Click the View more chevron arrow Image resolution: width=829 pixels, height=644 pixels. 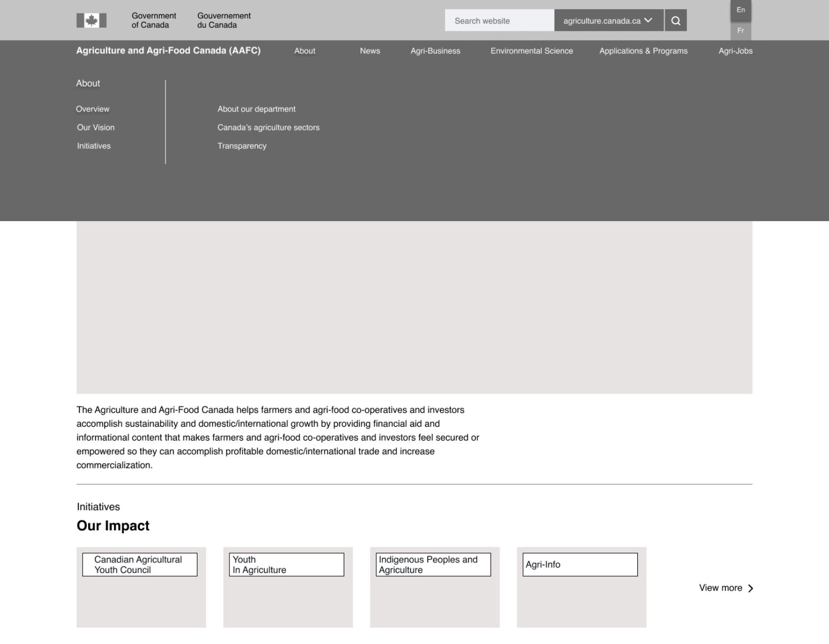(x=751, y=588)
